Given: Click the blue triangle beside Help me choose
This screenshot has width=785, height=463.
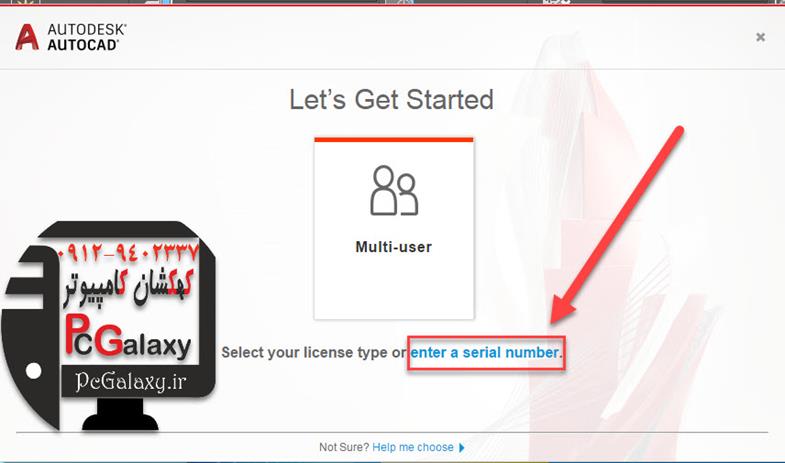Looking at the screenshot, I should (462, 447).
